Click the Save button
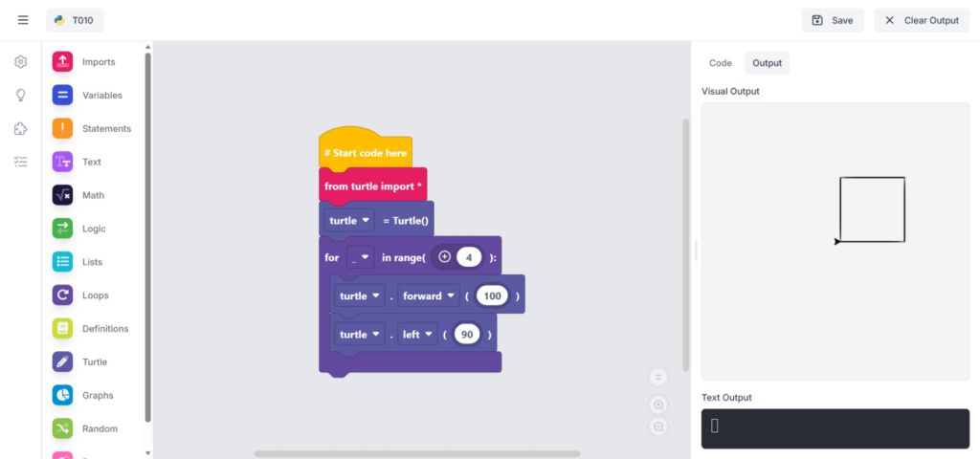This screenshot has width=980, height=459. point(832,20)
